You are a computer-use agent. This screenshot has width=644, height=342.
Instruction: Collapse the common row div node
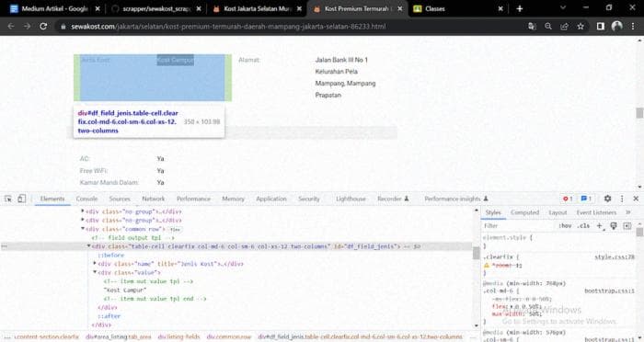(x=83, y=229)
